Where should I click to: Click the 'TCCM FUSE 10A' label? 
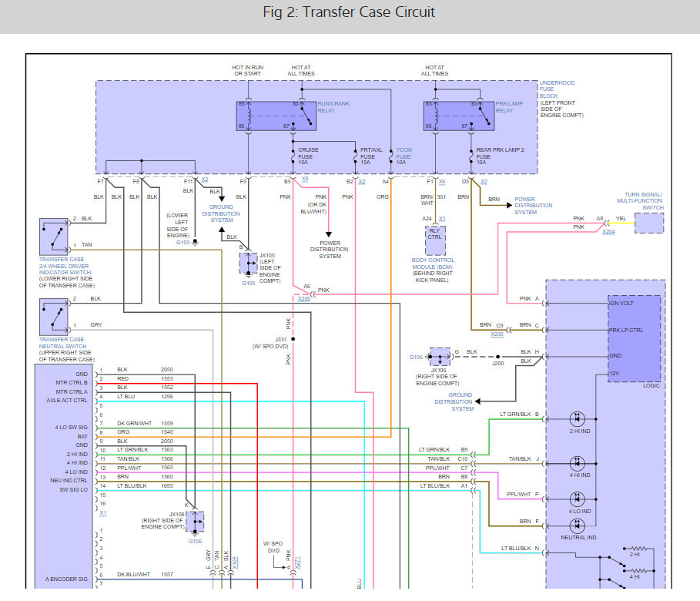pos(404,156)
